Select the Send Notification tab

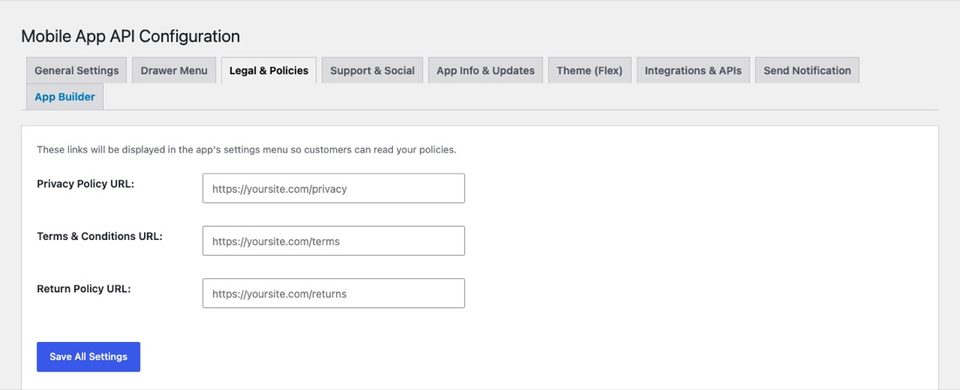pos(807,70)
